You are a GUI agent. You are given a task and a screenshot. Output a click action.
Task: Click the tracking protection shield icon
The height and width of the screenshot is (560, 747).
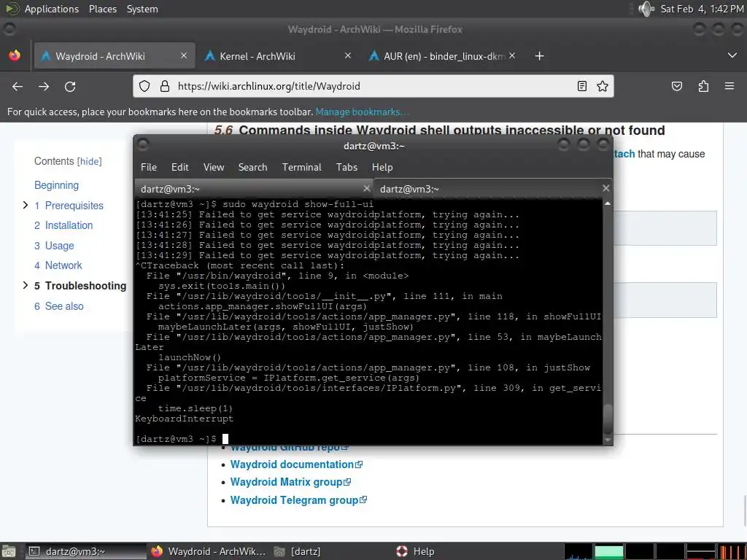[x=144, y=86]
